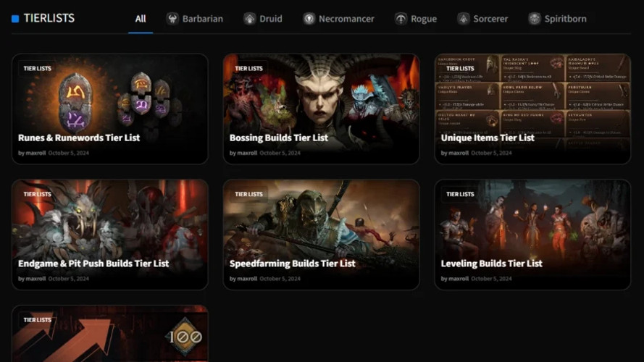Click the Sorcerer class icon
The width and height of the screenshot is (644, 362).
(x=464, y=19)
